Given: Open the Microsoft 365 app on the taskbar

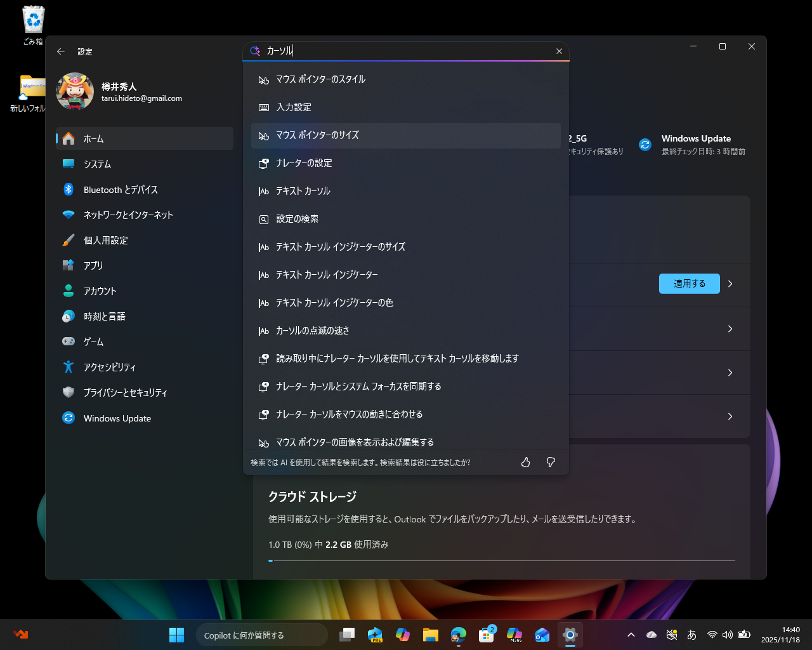Looking at the screenshot, I should (x=514, y=635).
